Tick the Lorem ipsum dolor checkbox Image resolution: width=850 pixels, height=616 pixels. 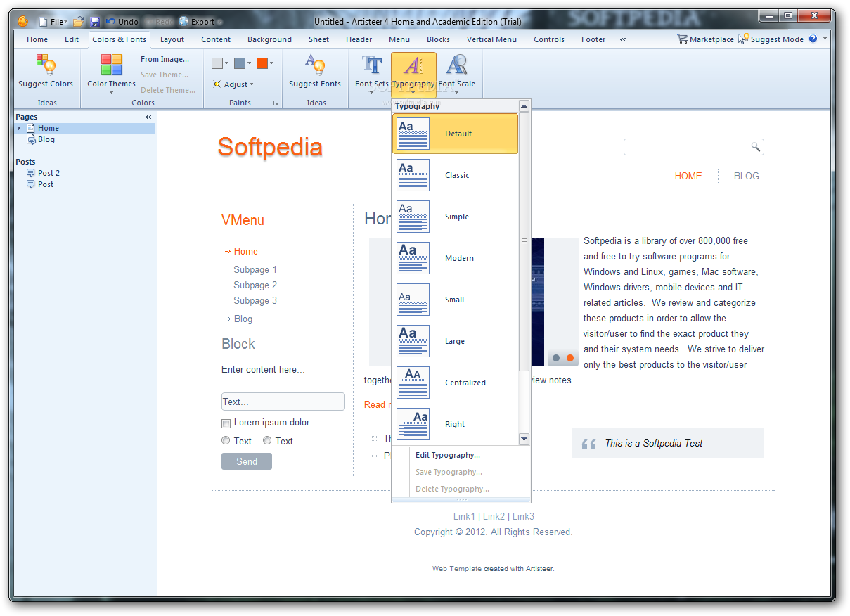226,423
